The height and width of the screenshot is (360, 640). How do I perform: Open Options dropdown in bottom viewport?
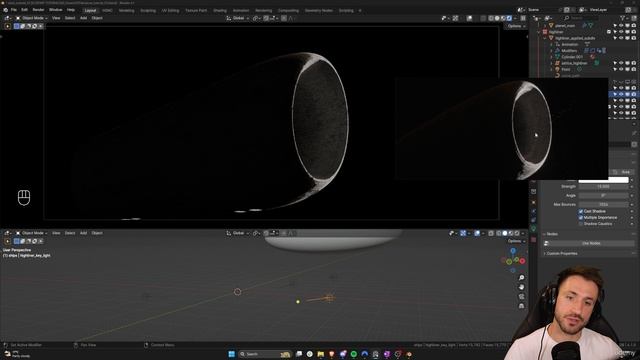point(516,241)
